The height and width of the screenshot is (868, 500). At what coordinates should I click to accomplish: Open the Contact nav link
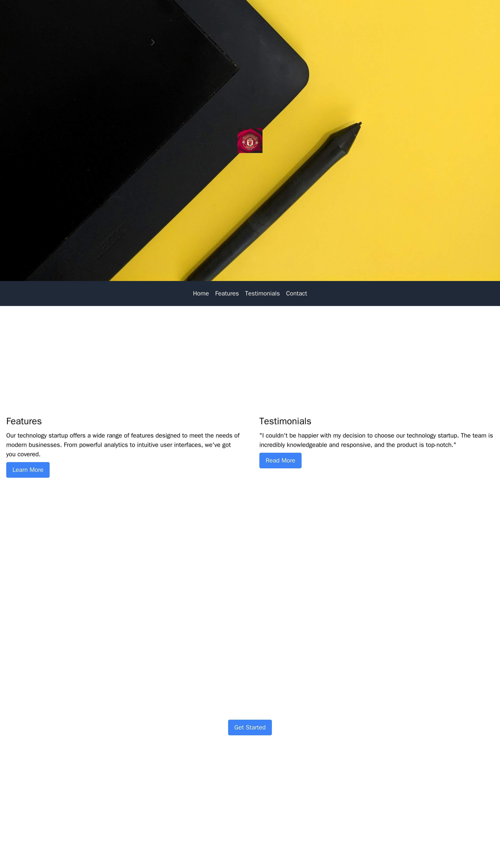coord(297,293)
